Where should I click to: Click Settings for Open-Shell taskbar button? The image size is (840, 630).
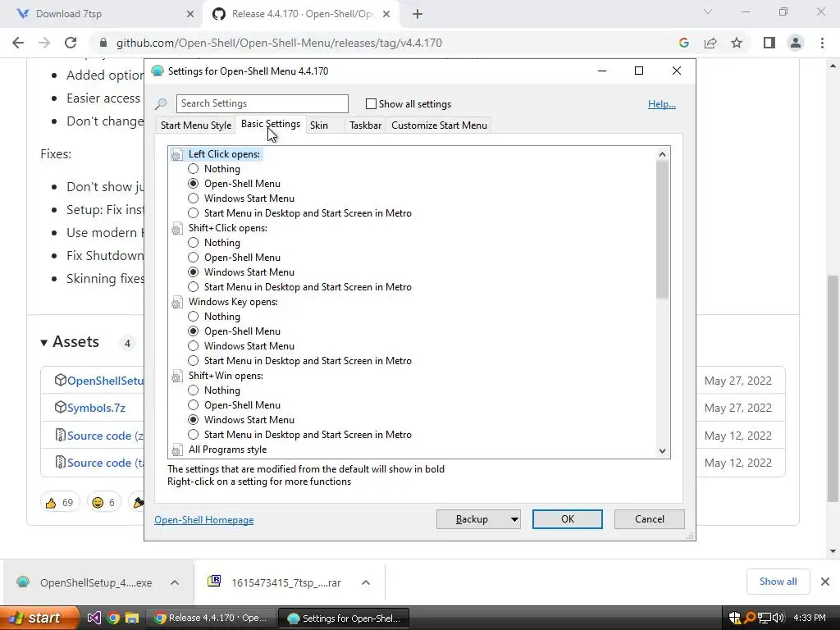[345, 619]
